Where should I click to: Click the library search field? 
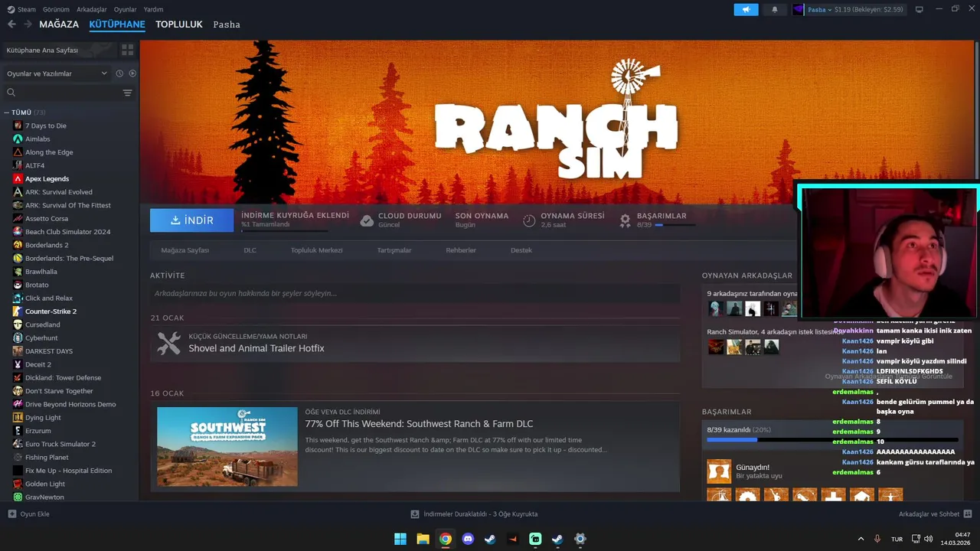pos(67,93)
